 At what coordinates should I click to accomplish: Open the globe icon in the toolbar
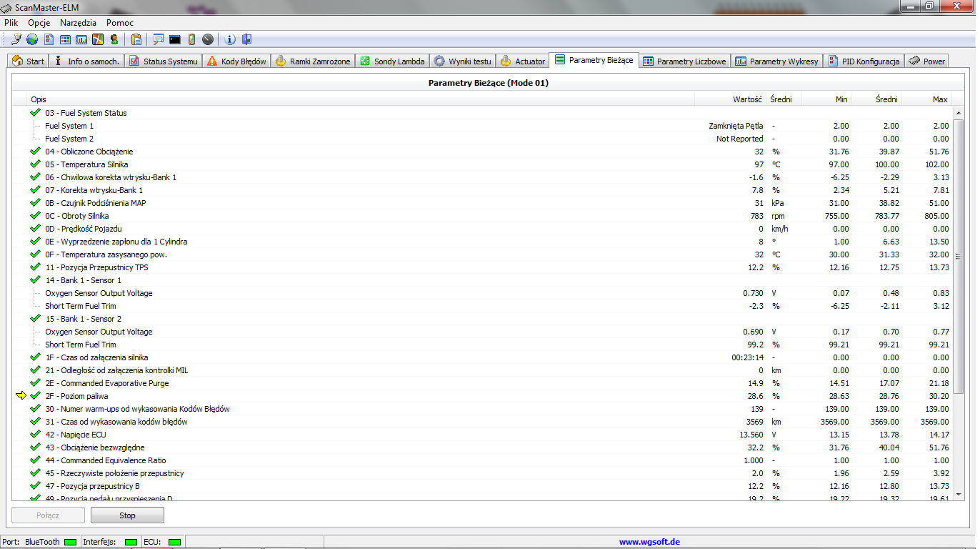tap(32, 39)
